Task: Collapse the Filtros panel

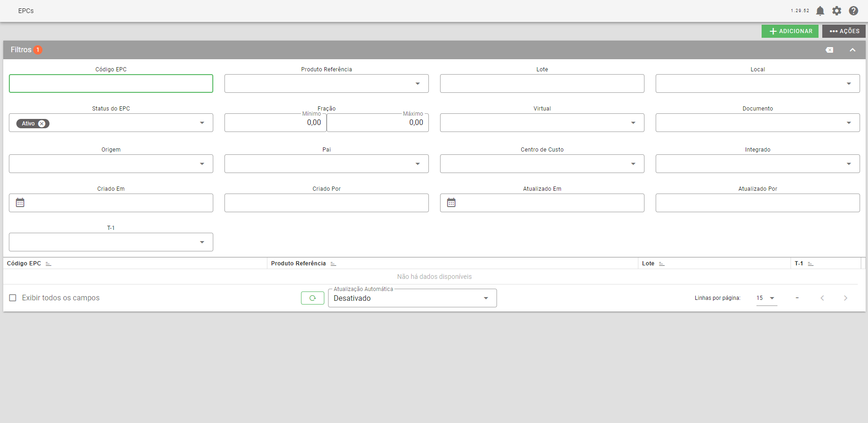Action: [x=853, y=50]
